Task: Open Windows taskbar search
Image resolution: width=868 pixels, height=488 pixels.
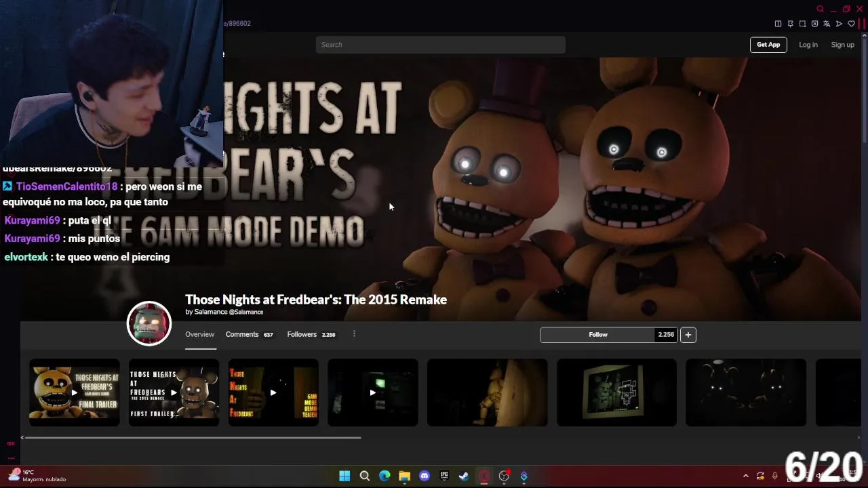Action: click(364, 476)
